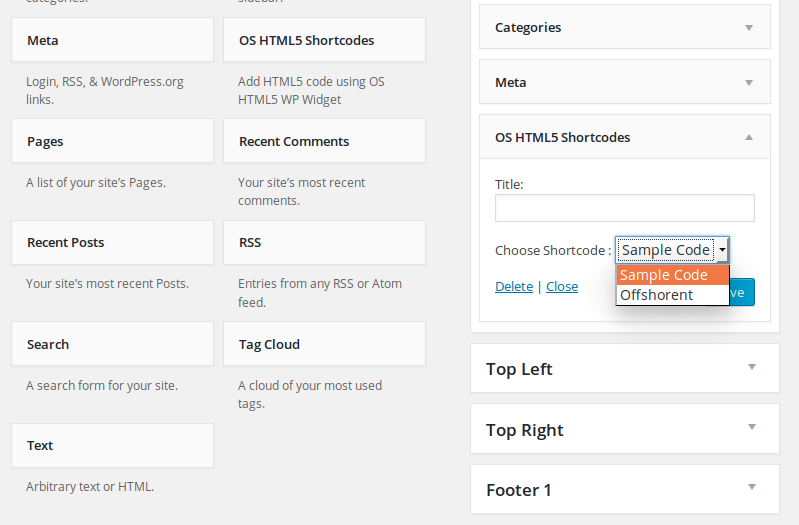This screenshot has height=525, width=799.
Task: Expand the Top Left widget area
Action: point(752,368)
